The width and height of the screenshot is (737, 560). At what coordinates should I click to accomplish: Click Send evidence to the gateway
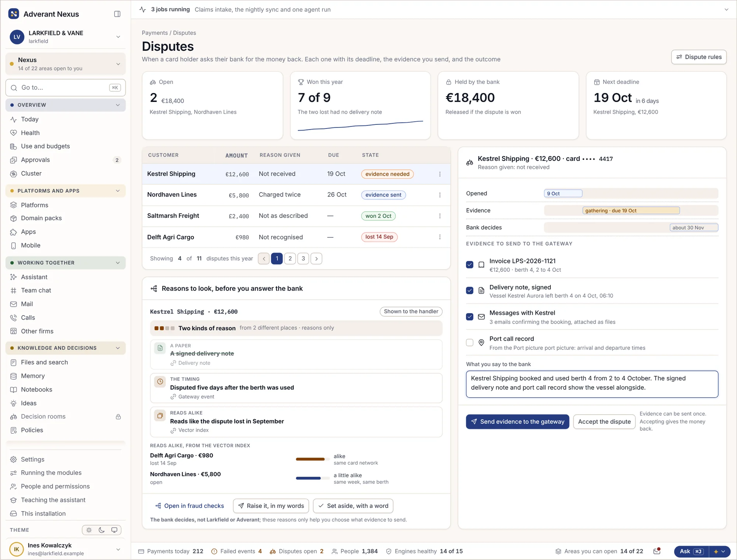click(517, 422)
